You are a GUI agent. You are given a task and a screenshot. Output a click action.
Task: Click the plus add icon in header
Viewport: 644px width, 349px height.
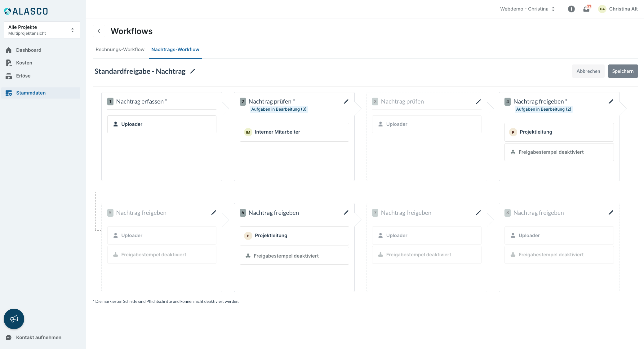pos(571,9)
